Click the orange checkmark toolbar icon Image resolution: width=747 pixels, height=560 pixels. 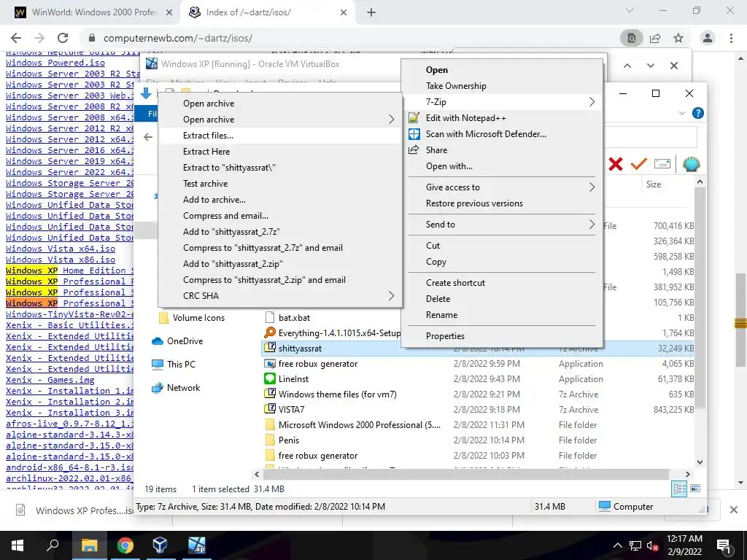pyautogui.click(x=638, y=164)
